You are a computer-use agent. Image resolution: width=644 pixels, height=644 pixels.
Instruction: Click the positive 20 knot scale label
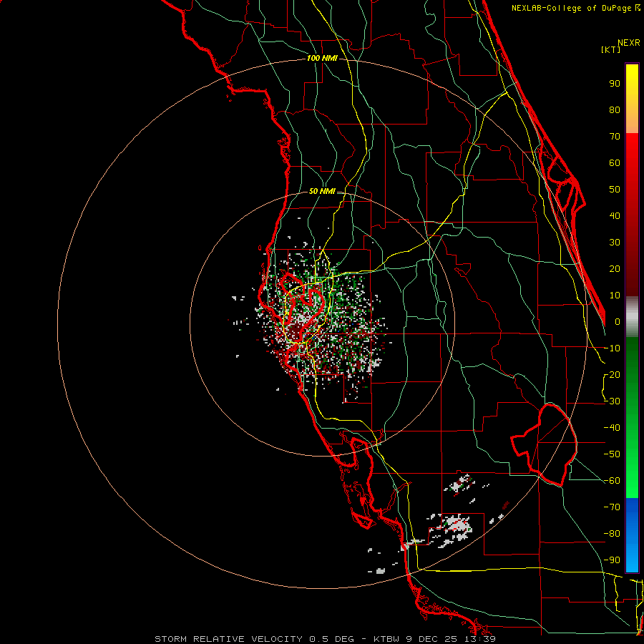(x=615, y=268)
